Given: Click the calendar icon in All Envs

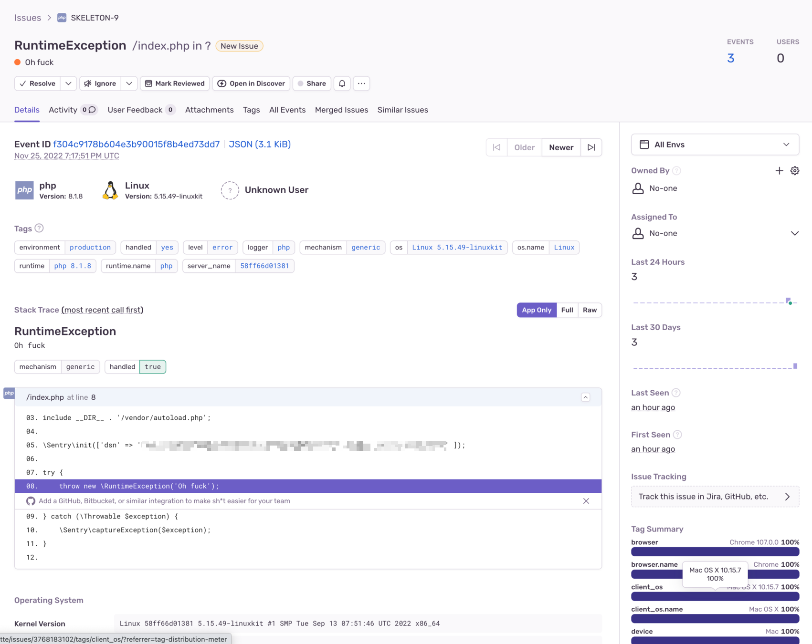Looking at the screenshot, I should (644, 145).
